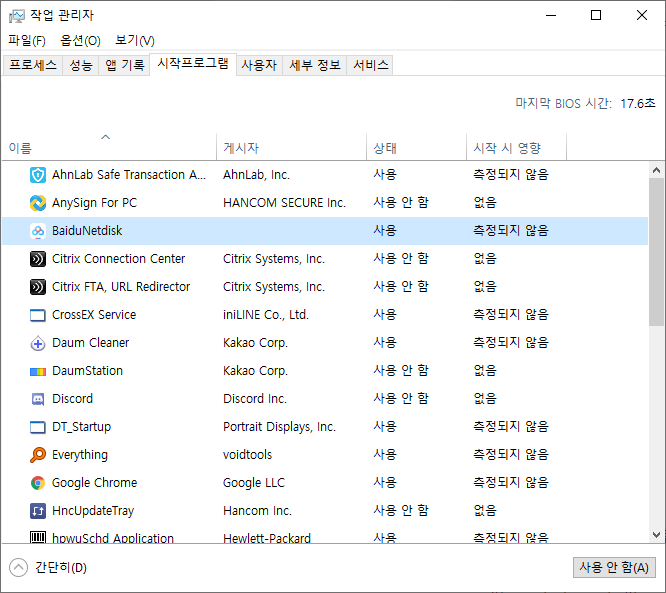The width and height of the screenshot is (666, 593).
Task: Click the scrollbar down arrow
Action: point(656,535)
